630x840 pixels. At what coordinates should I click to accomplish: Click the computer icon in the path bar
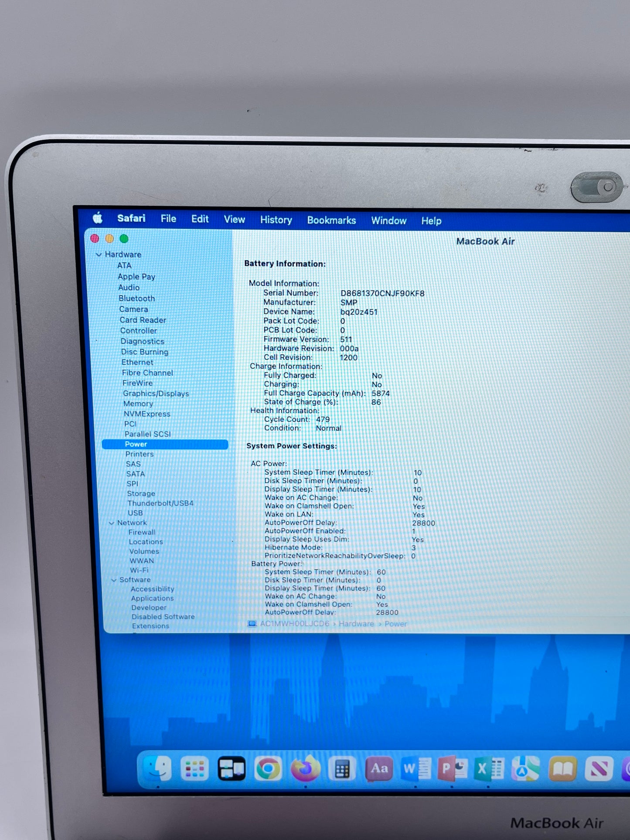click(x=252, y=624)
